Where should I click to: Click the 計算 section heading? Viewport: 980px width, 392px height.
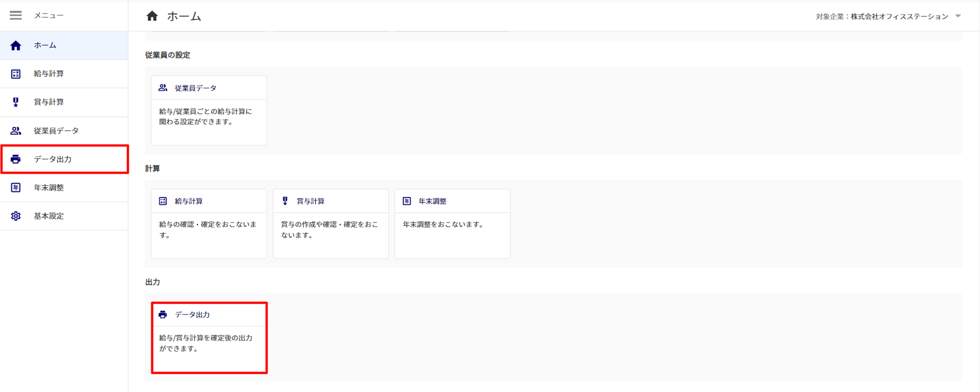click(x=152, y=168)
